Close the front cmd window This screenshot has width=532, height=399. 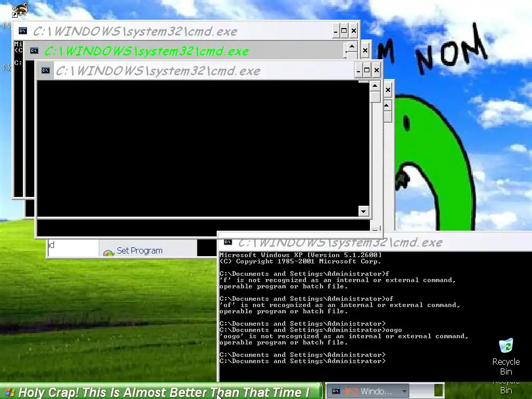tap(376, 70)
